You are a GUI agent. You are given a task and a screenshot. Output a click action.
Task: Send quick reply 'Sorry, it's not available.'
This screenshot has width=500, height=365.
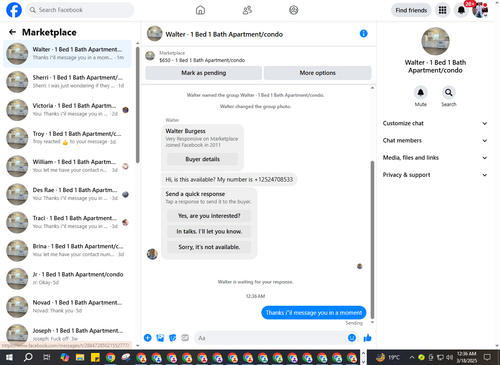click(209, 247)
